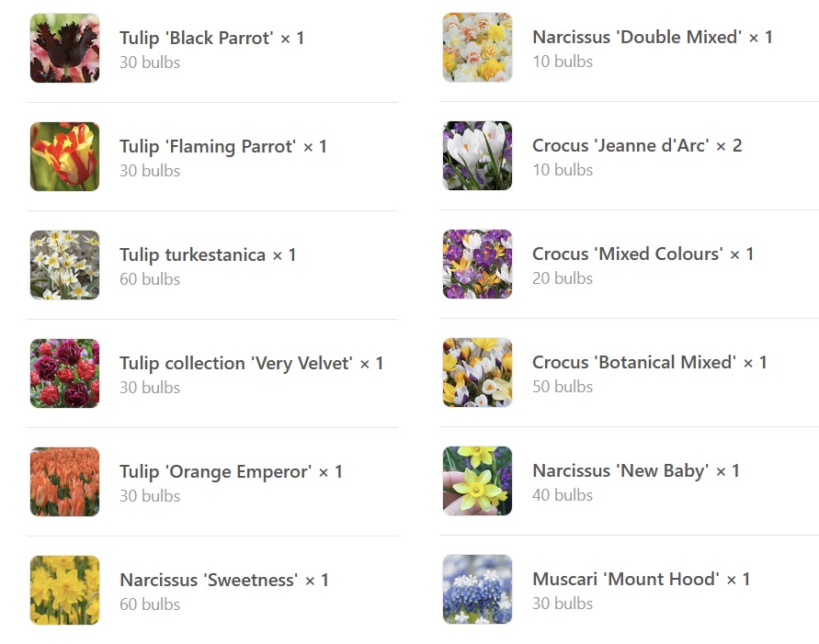
Task: Select the Tulip turkestanica item name
Action: (x=192, y=255)
